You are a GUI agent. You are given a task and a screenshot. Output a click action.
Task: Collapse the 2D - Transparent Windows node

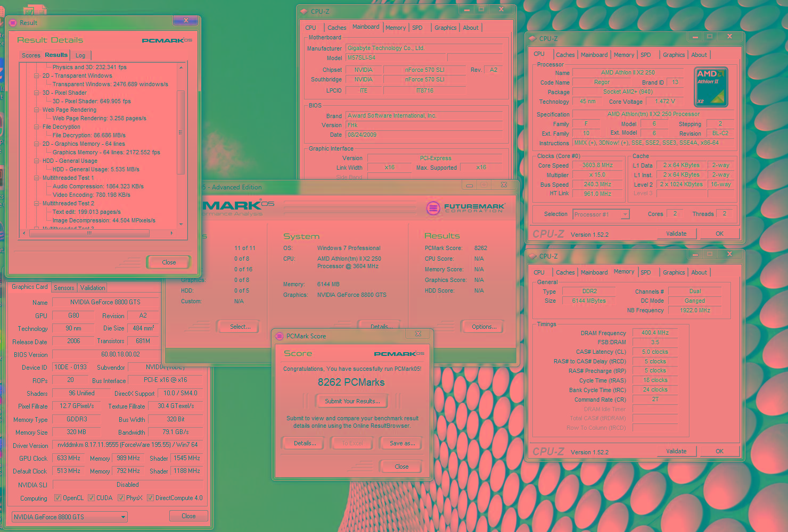(x=37, y=76)
